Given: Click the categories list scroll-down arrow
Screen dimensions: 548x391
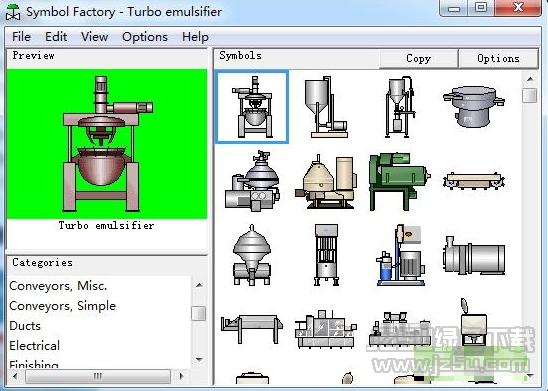Looking at the screenshot, I should click(199, 359).
